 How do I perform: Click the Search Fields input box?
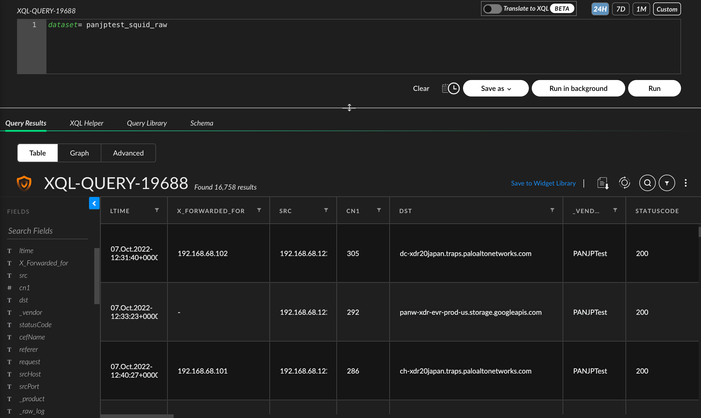tap(48, 231)
